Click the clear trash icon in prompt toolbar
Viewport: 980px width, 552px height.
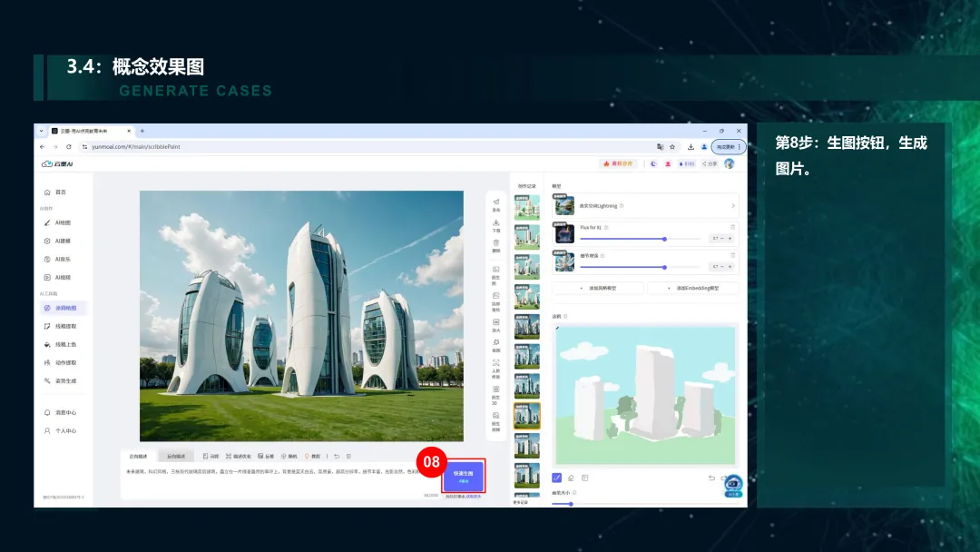(x=348, y=457)
